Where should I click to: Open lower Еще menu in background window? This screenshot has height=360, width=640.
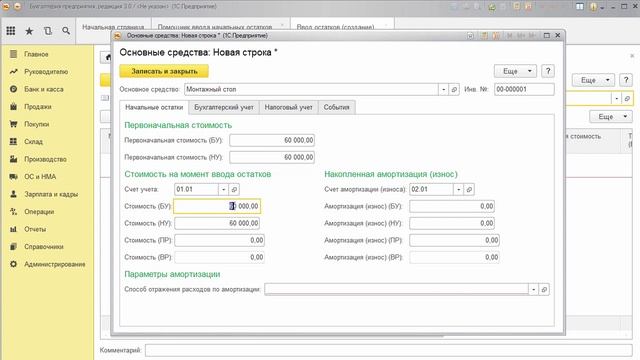click(611, 117)
